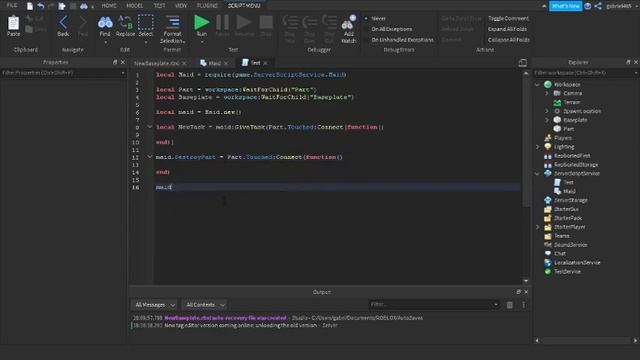Open the All Contexts dropdown
Viewport: 640px width, 360px height.
[x=204, y=305]
